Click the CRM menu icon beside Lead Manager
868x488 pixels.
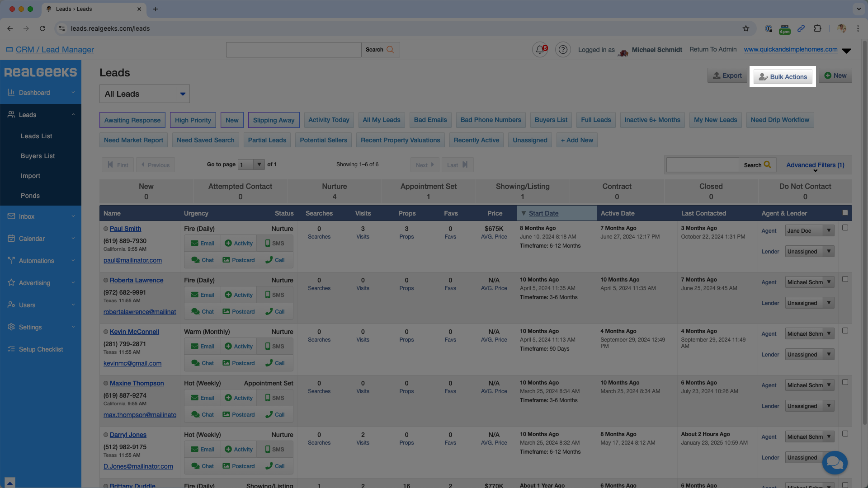(9, 50)
